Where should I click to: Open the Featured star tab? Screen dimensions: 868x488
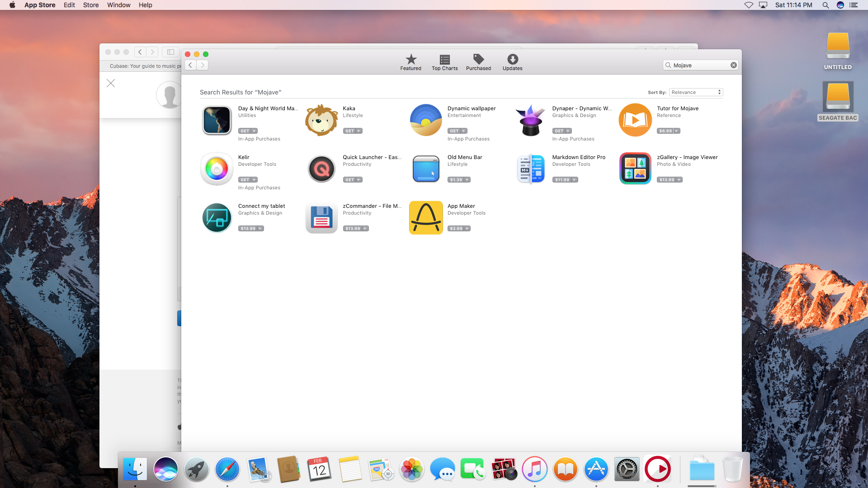410,62
